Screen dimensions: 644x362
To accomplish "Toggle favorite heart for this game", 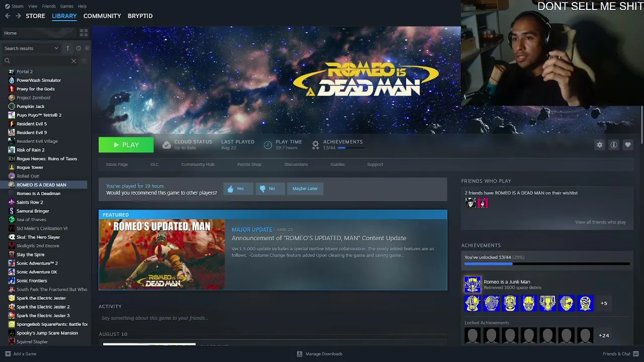I will (x=628, y=145).
